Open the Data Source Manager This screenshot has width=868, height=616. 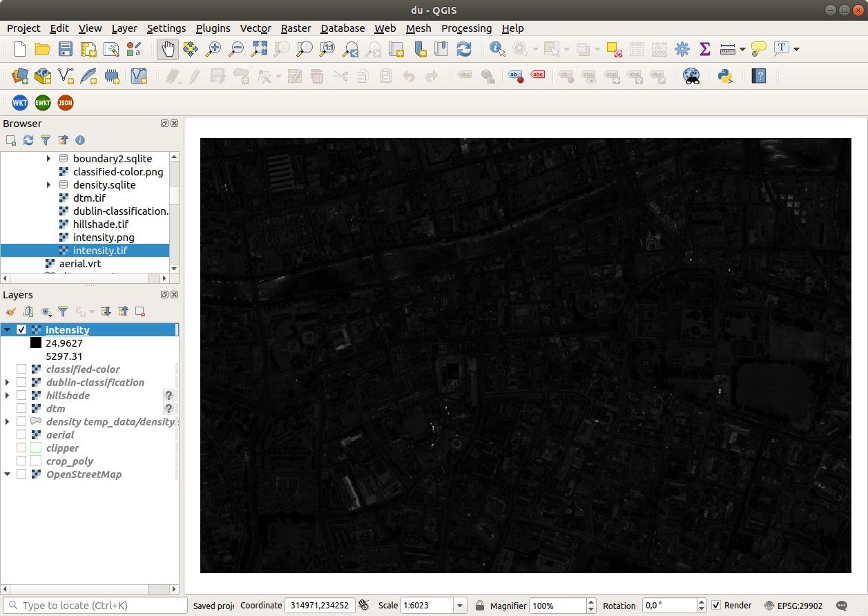[x=19, y=76]
